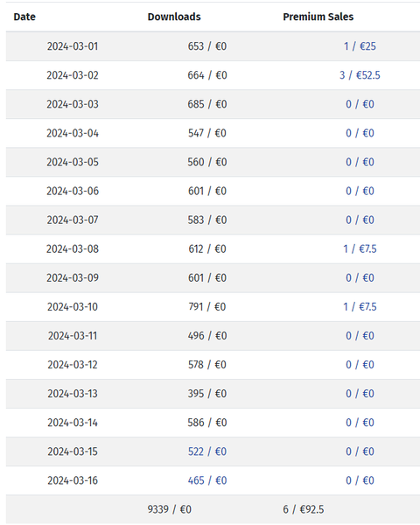The image size is (420, 525).
Task: Open premium sales for 2024-03-03
Action: point(360,104)
